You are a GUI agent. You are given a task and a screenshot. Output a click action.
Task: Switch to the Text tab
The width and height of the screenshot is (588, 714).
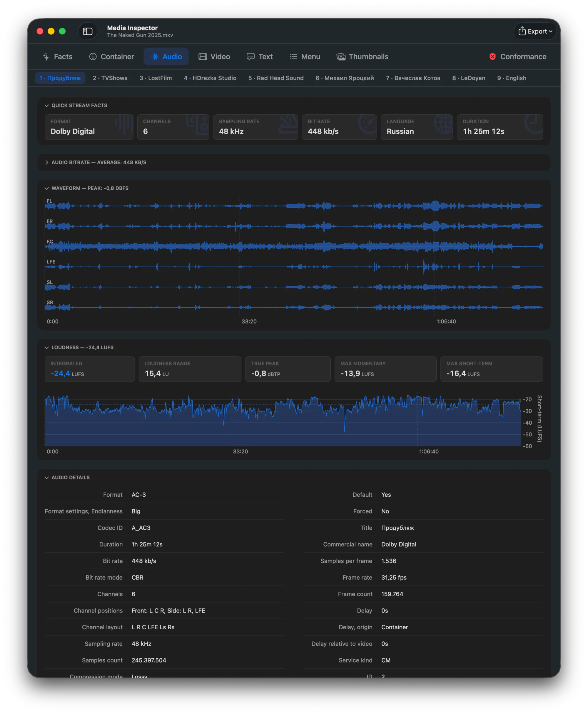pos(259,56)
